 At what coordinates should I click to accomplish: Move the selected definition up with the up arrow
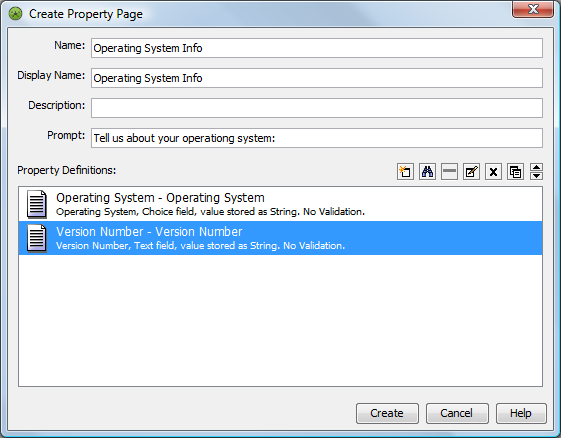pyautogui.click(x=536, y=167)
